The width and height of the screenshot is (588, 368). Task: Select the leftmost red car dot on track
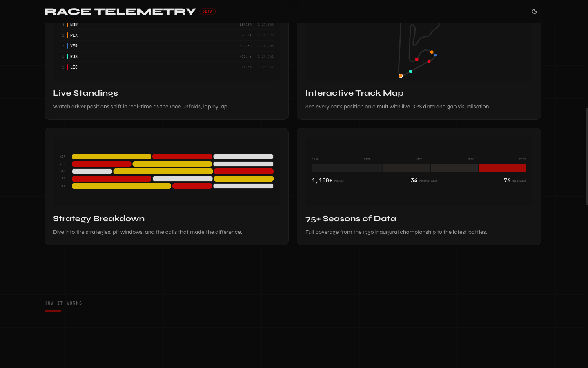click(x=416, y=59)
